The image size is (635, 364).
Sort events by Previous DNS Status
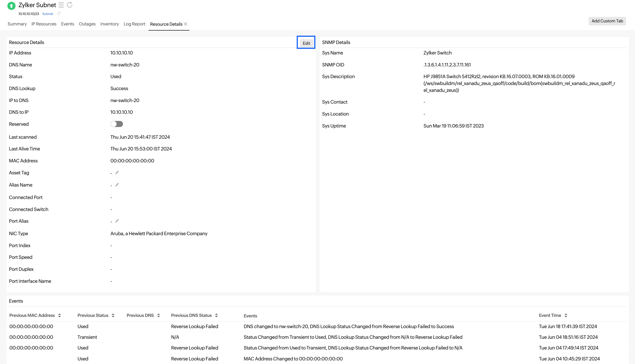click(x=216, y=315)
